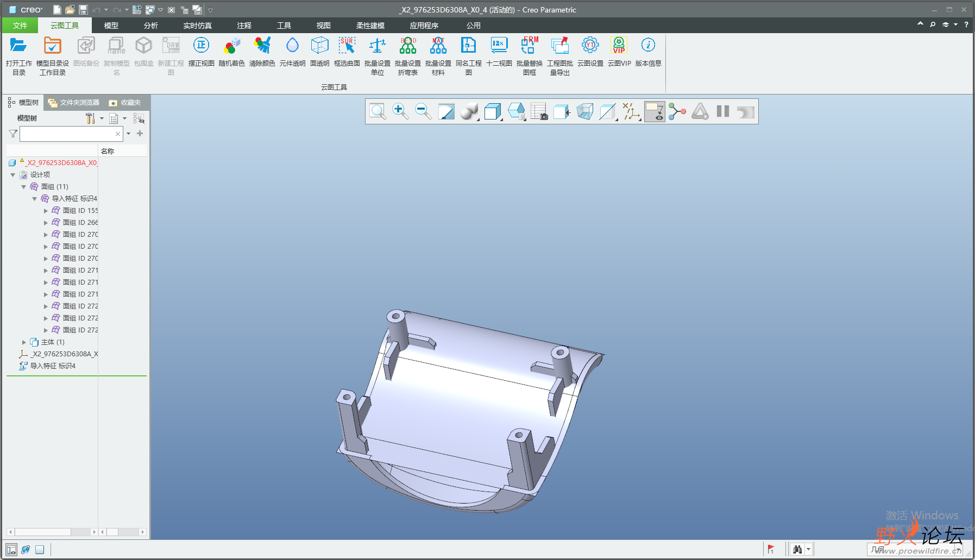Toggle model tree visibility eye icon
Image resolution: width=975 pixels, height=560 pixels.
[139, 118]
